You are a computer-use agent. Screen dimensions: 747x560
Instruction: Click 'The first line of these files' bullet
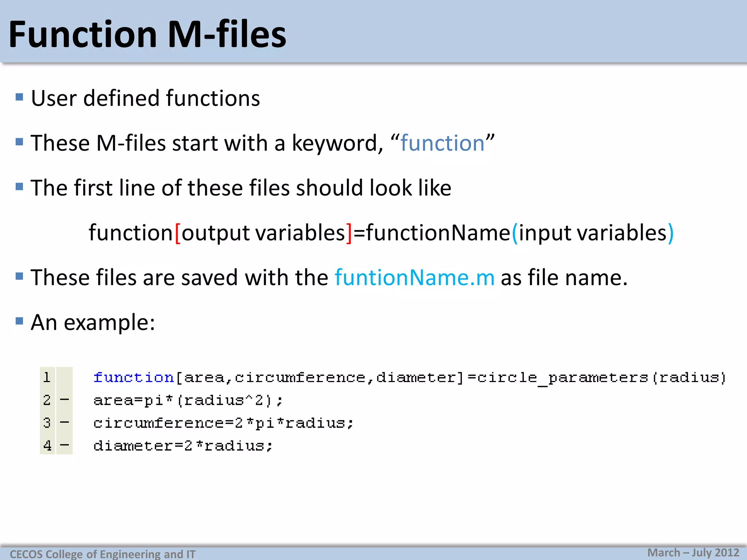pos(241,188)
